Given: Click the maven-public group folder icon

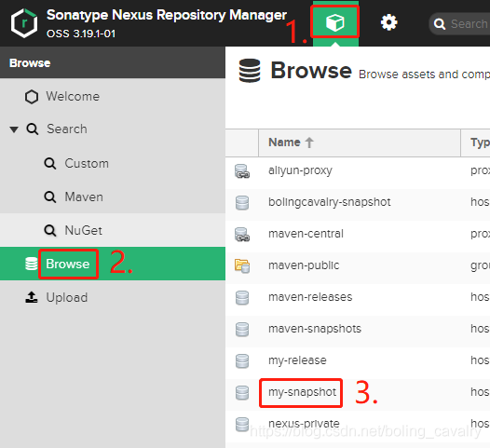Looking at the screenshot, I should 242,265.
